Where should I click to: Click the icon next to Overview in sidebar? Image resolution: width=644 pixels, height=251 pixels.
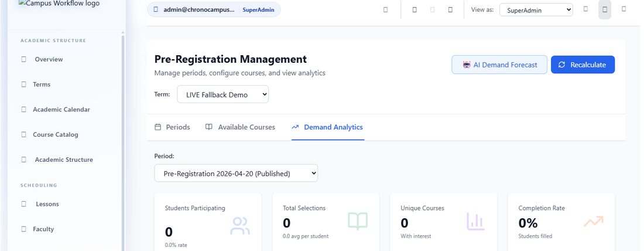[x=23, y=59]
